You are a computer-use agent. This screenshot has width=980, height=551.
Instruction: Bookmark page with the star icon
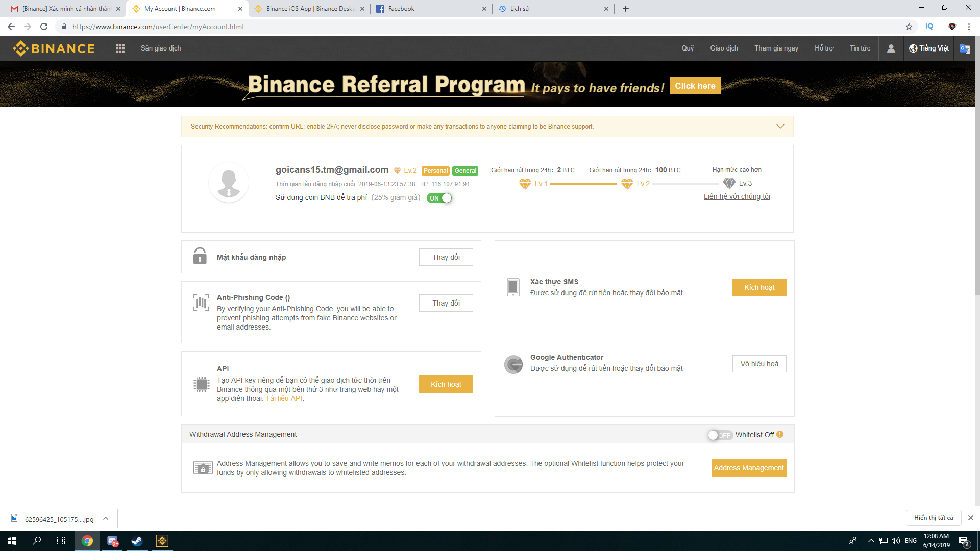tap(909, 27)
